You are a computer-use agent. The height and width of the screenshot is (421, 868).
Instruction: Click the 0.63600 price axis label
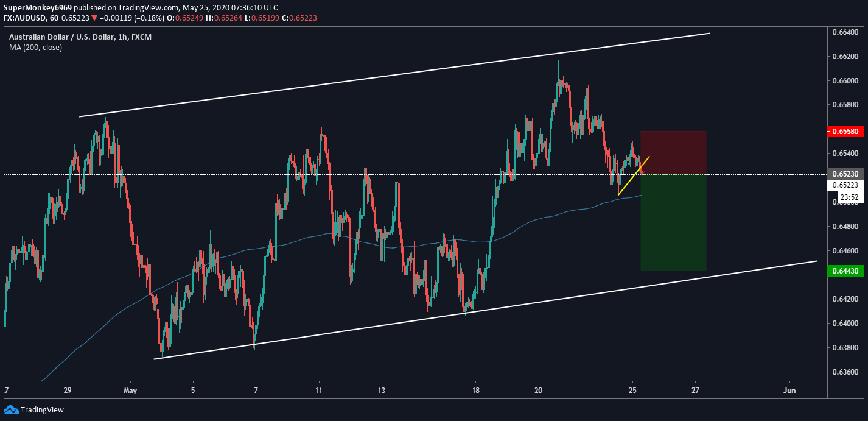(845, 372)
